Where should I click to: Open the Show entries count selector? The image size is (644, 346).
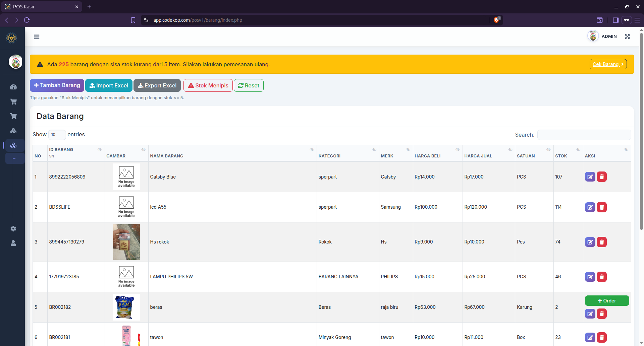(57, 135)
